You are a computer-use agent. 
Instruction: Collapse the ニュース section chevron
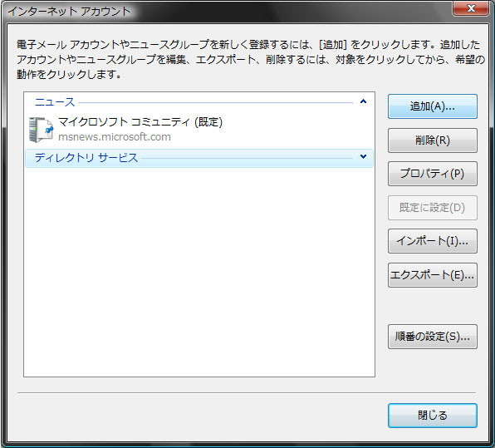(363, 101)
